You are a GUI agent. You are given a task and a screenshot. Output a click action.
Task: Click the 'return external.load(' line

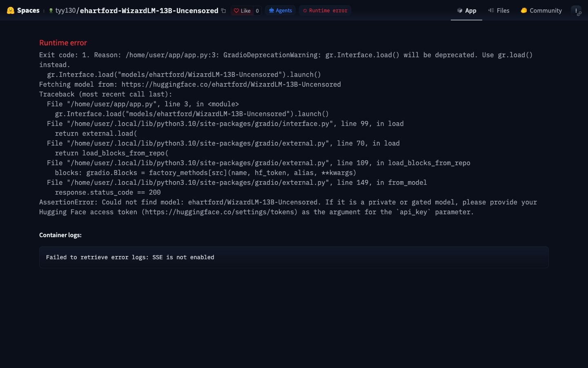click(x=96, y=133)
